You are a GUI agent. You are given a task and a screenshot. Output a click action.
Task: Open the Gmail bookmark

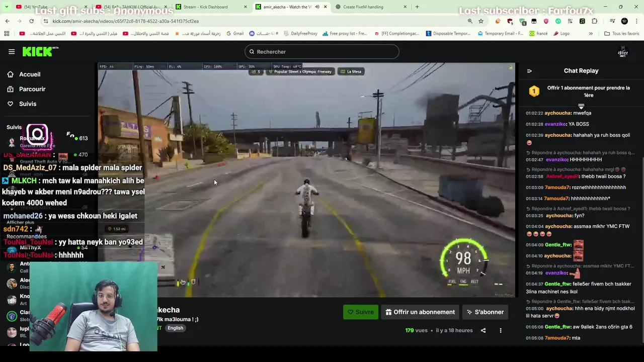pos(235,34)
